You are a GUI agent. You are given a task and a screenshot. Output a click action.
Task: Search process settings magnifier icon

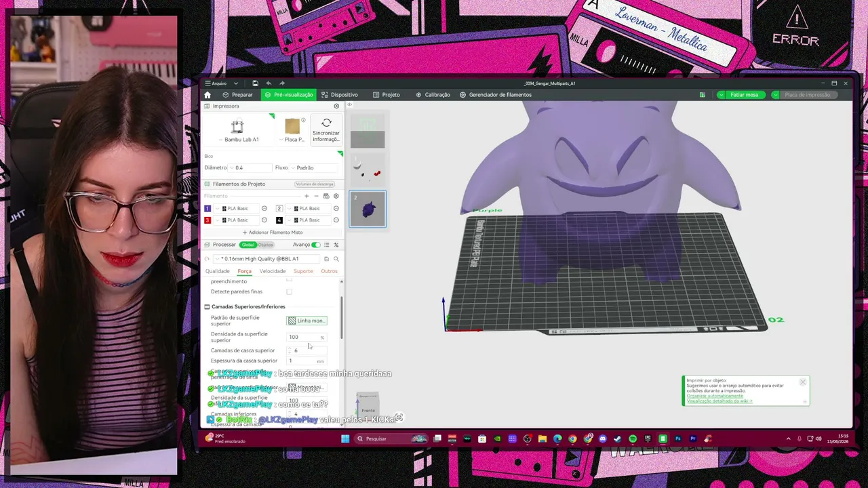[336, 259]
